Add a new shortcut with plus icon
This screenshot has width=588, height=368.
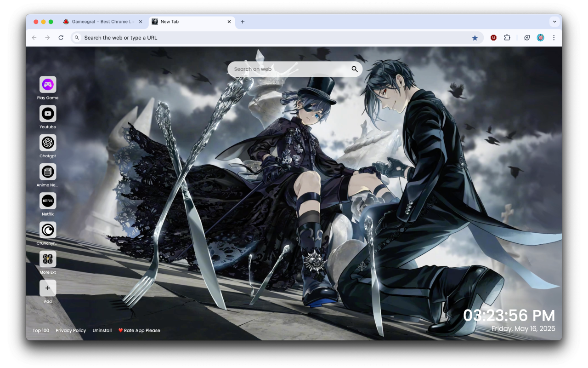[48, 288]
